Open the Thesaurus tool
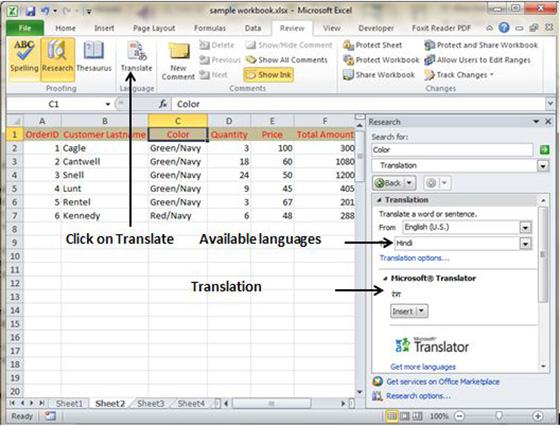The image size is (560, 427). point(94,56)
